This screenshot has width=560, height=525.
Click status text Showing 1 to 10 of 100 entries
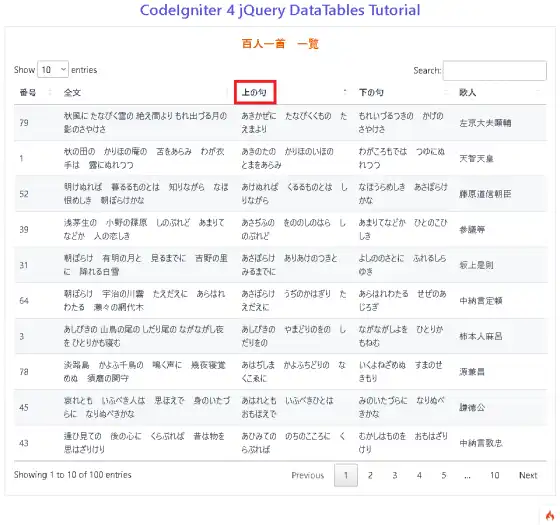[72, 475]
